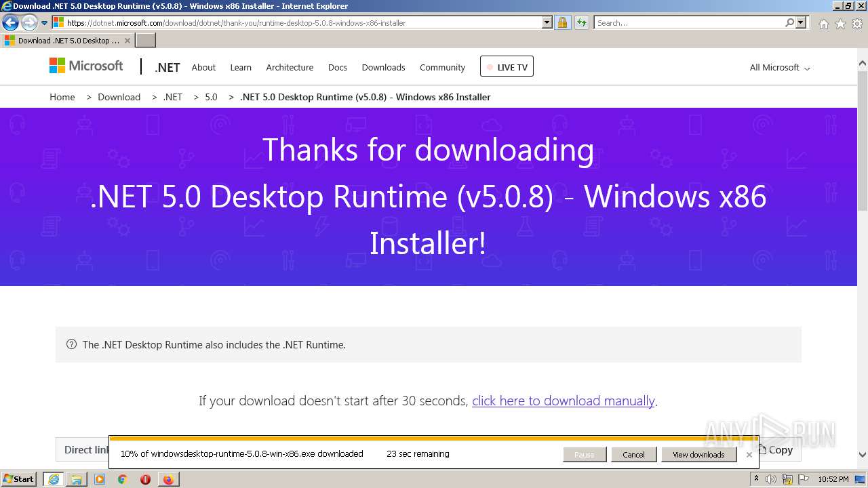This screenshot has width=868, height=488.
Task: Open the Windows Start button
Action: click(x=19, y=479)
